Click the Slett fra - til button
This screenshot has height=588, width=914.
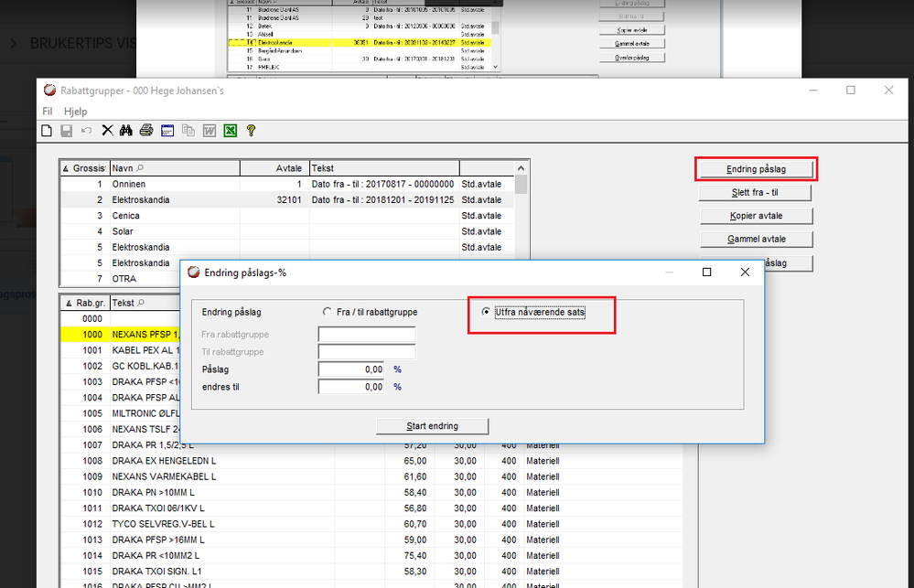tap(756, 192)
